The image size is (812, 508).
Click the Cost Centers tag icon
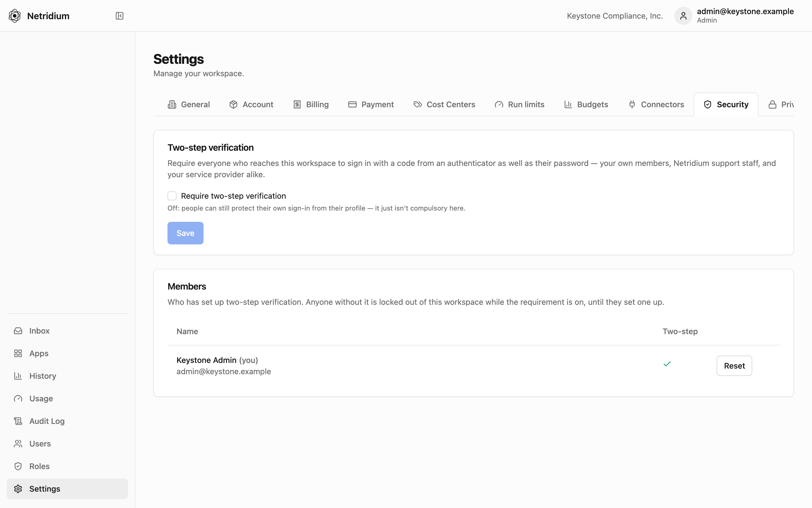(418, 104)
